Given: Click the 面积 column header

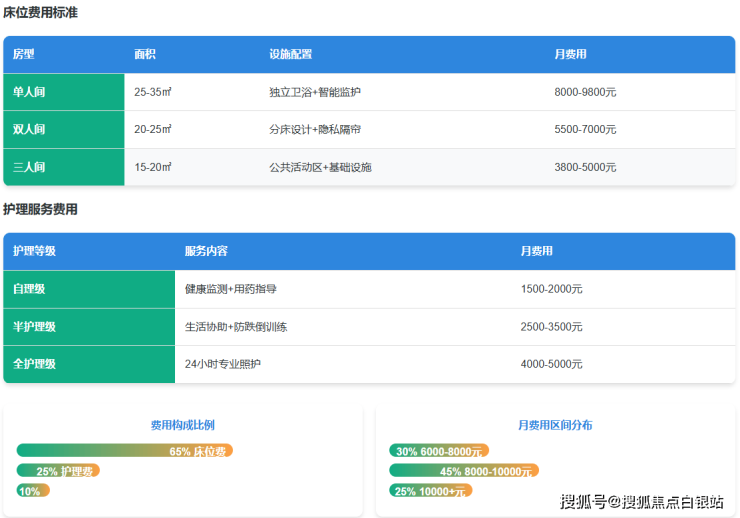Looking at the screenshot, I should point(145,54).
